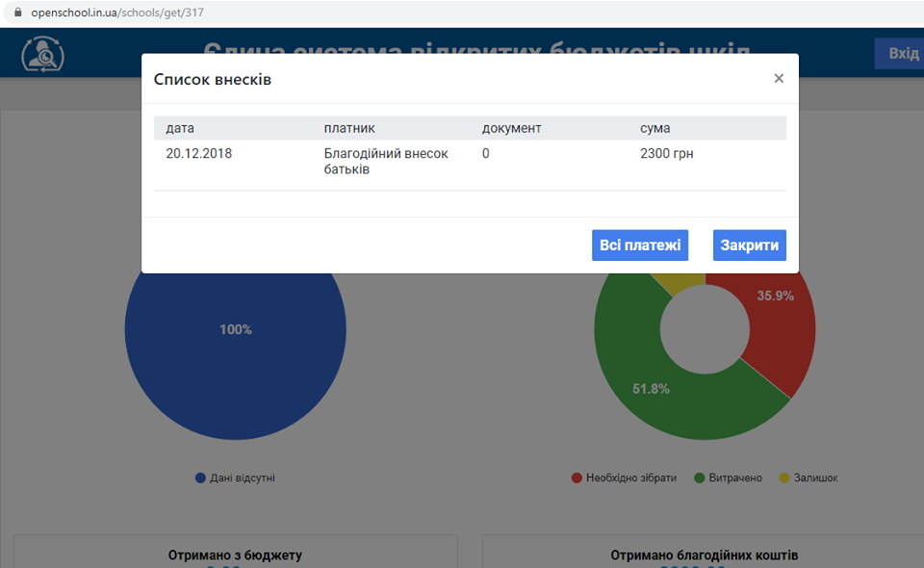Select the Благодійний внесок батьків payer cell

[x=386, y=161]
